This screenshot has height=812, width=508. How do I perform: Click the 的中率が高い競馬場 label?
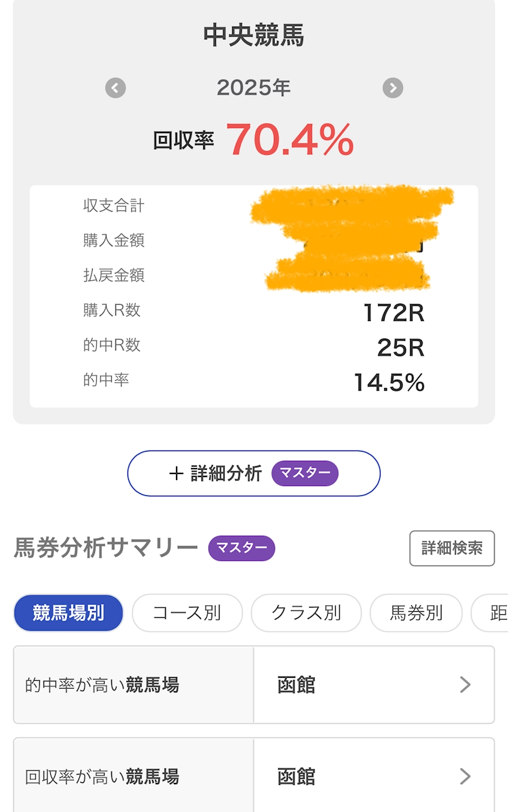tap(102, 685)
